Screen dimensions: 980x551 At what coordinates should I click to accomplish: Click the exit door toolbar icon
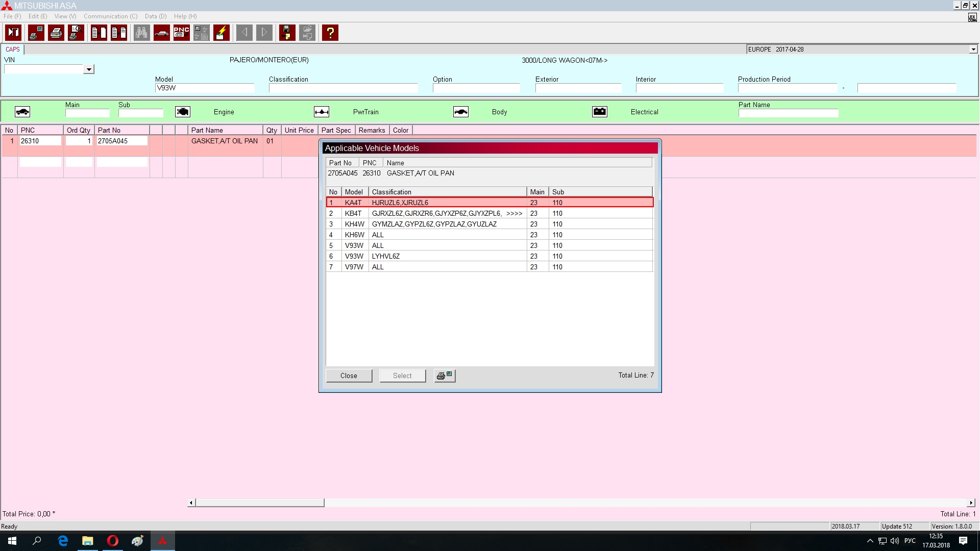pyautogui.click(x=13, y=33)
